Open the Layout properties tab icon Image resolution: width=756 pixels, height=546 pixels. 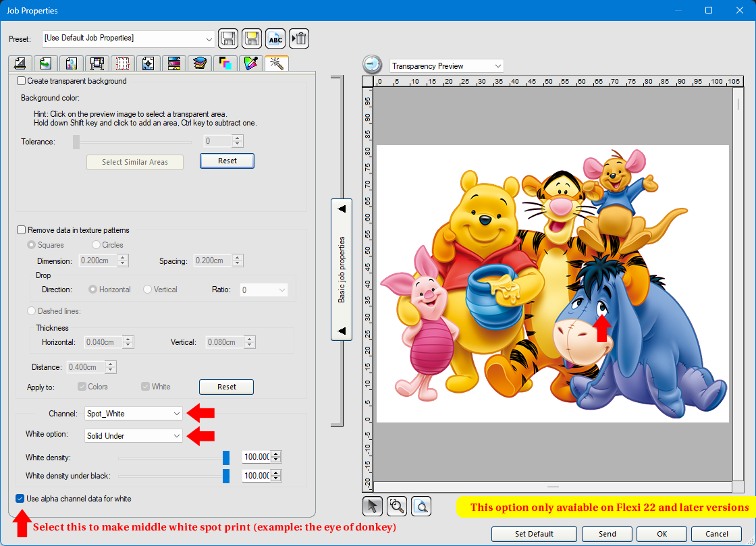[x=20, y=63]
